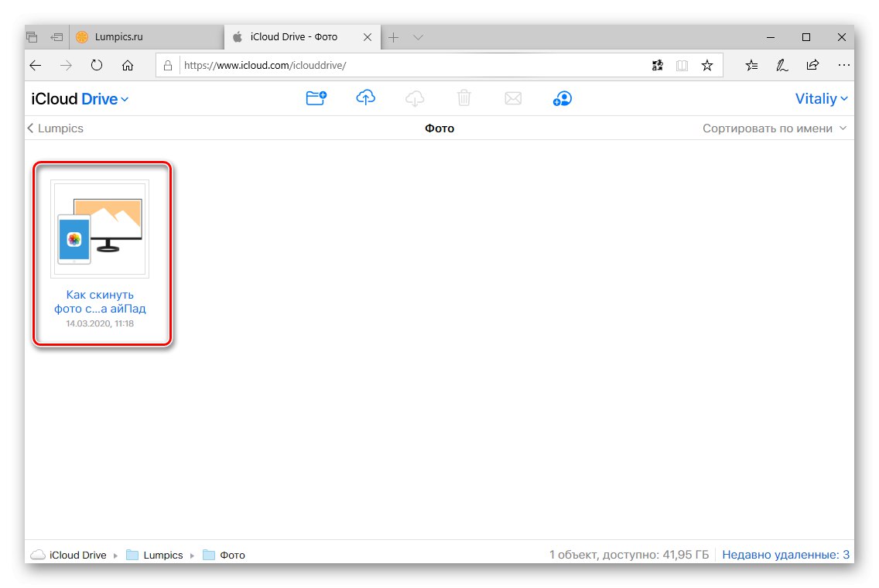Create a new folder in iCloud Drive
Screen dimensions: 879x588
point(316,99)
